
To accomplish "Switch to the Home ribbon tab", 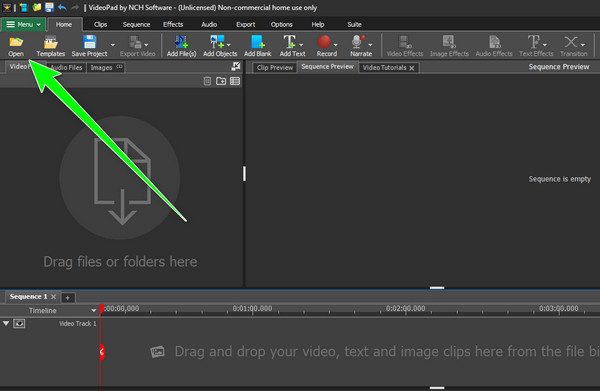I will tap(64, 24).
